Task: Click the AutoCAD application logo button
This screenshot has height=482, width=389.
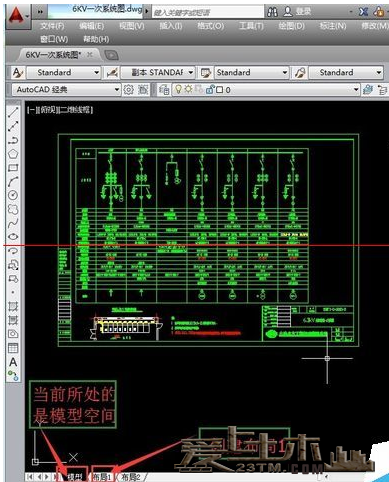Action: click(17, 15)
